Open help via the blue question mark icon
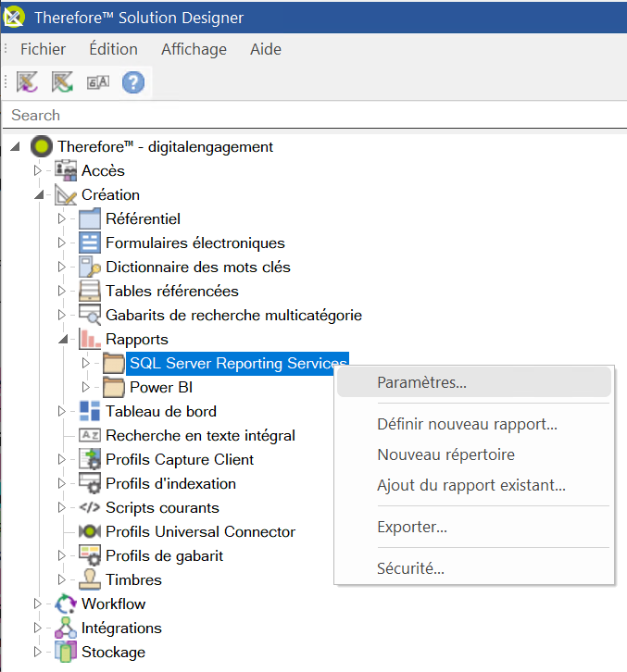The height and width of the screenshot is (672, 627). [x=133, y=81]
